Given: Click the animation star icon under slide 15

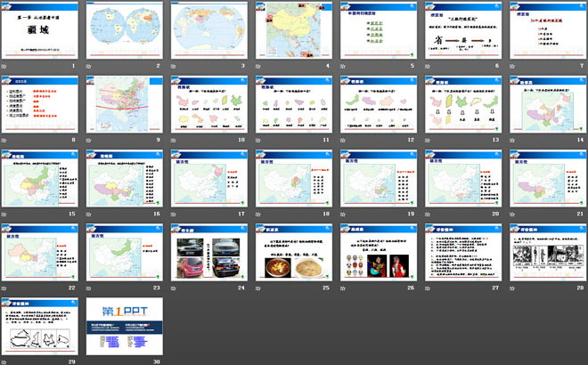Looking at the screenshot, I should pos(4,215).
